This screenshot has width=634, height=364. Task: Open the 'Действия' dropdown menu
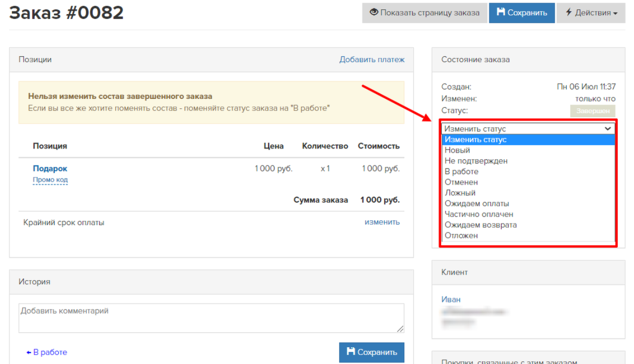(x=592, y=13)
